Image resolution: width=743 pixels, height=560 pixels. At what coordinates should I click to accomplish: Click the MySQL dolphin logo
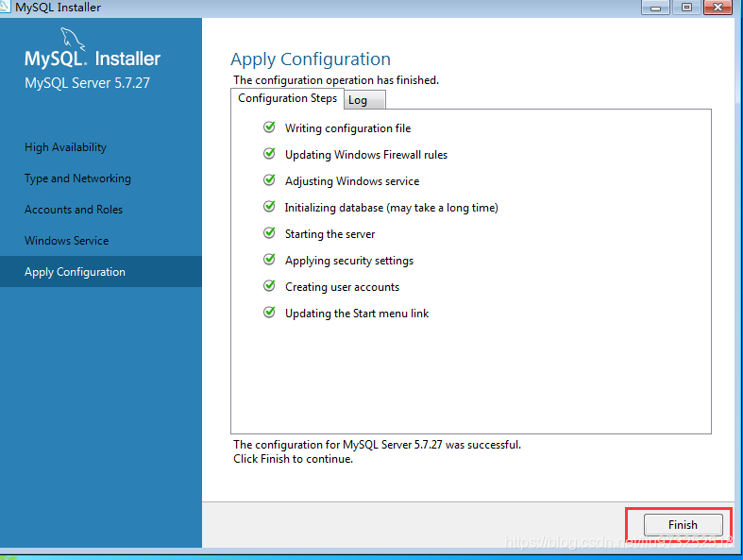click(73, 39)
